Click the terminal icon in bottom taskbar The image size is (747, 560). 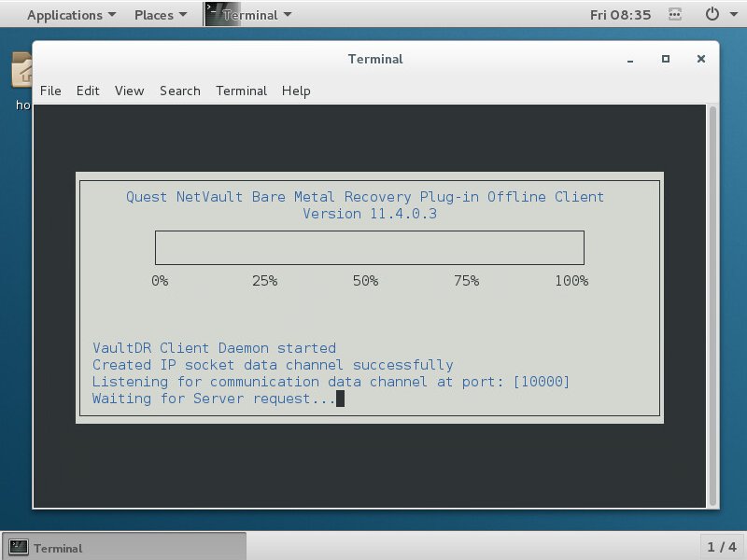(x=18, y=547)
